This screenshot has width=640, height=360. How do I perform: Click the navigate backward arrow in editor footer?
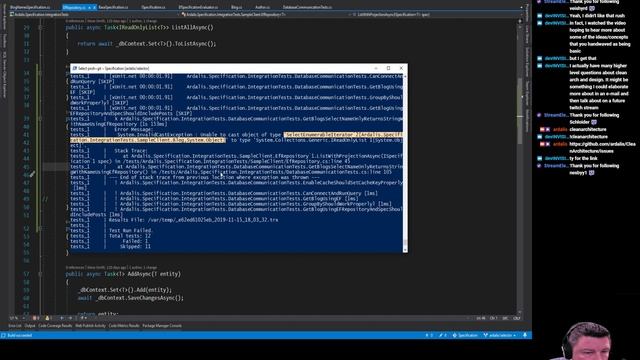[x=62, y=318]
